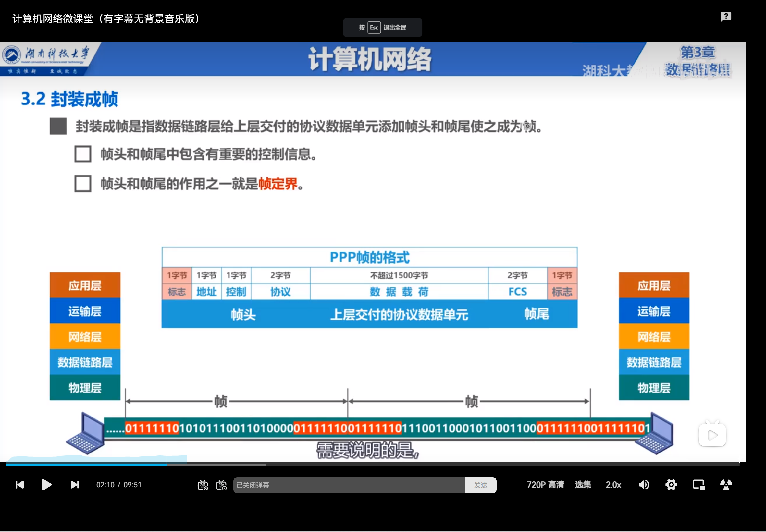Open the player settings gear
Screen dimensions: 766x532
point(671,485)
